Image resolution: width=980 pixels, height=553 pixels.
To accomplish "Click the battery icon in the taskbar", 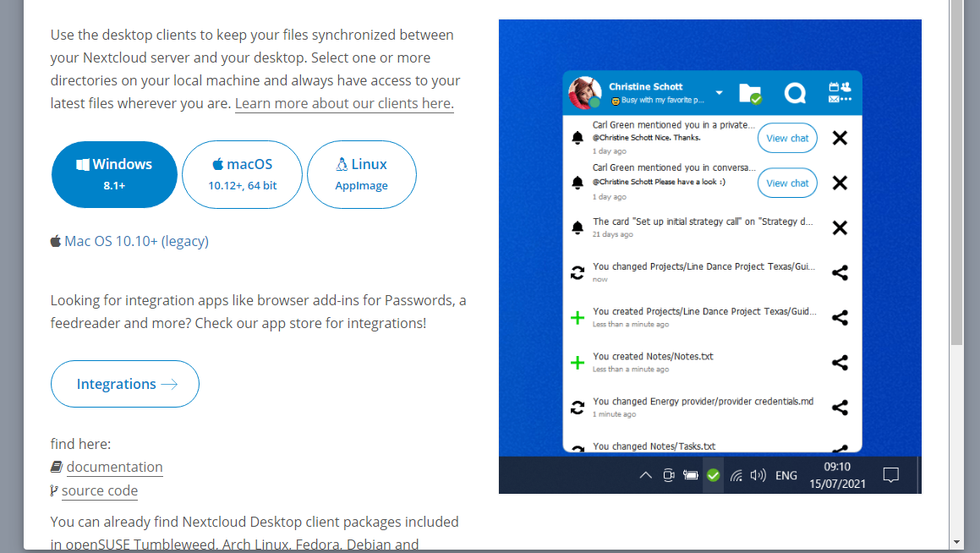I will pyautogui.click(x=691, y=475).
